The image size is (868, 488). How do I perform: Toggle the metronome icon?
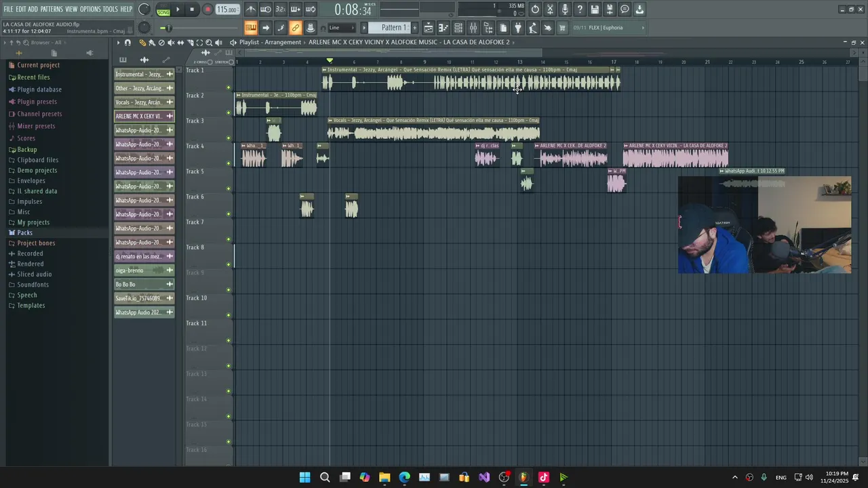[251, 9]
